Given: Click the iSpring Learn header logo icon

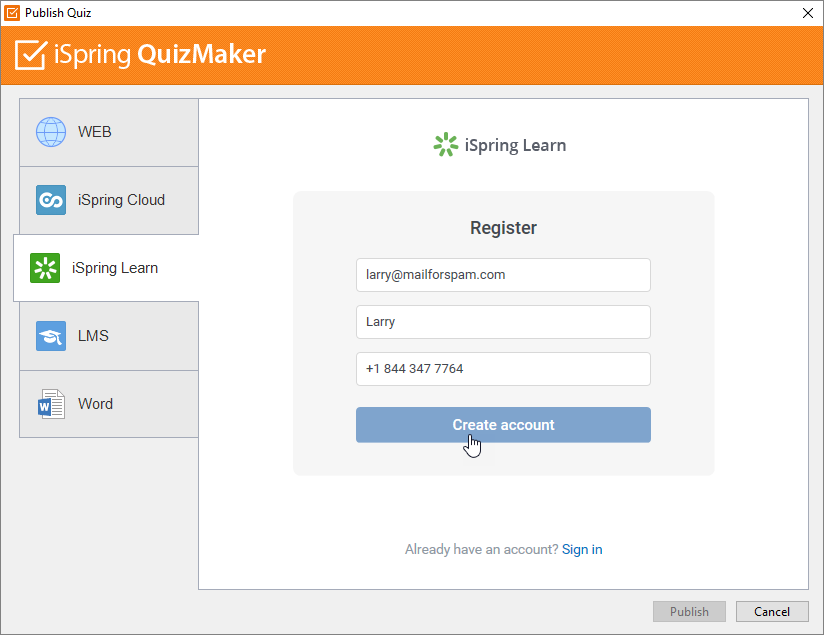Looking at the screenshot, I should point(446,144).
